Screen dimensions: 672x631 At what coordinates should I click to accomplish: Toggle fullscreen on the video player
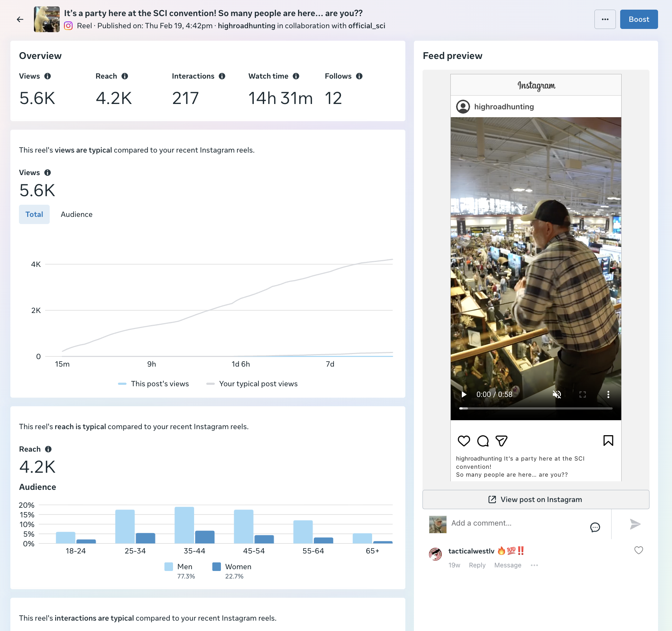click(x=583, y=394)
